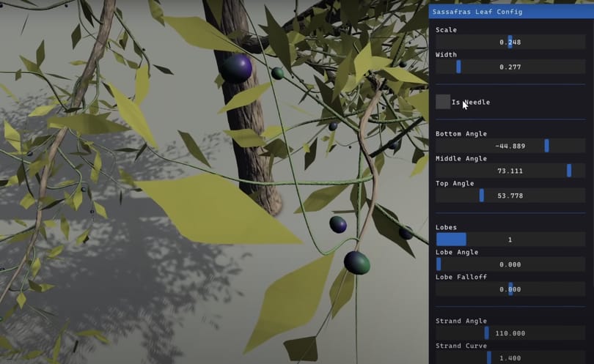Image resolution: width=594 pixels, height=364 pixels.
Task: Click the "Bottom Angle" label
Action: tap(461, 134)
